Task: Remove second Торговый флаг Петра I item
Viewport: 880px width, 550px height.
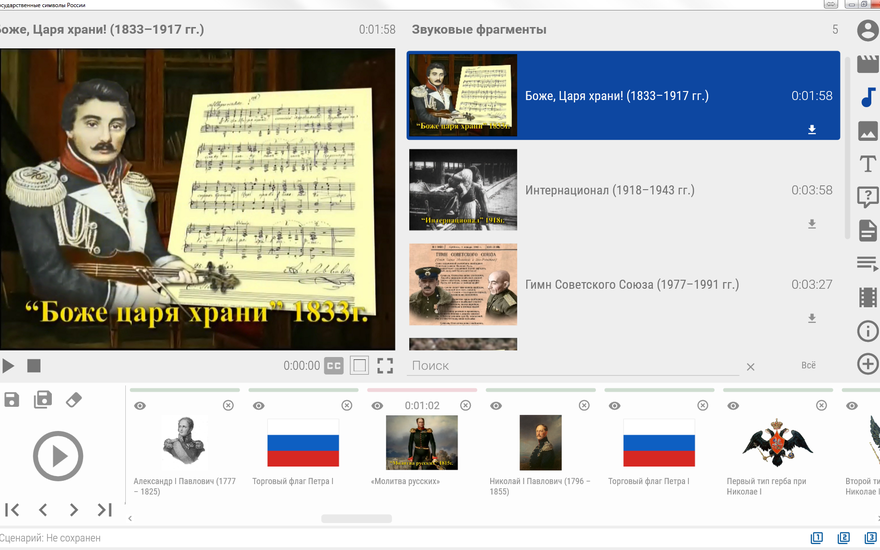Action: 703,405
